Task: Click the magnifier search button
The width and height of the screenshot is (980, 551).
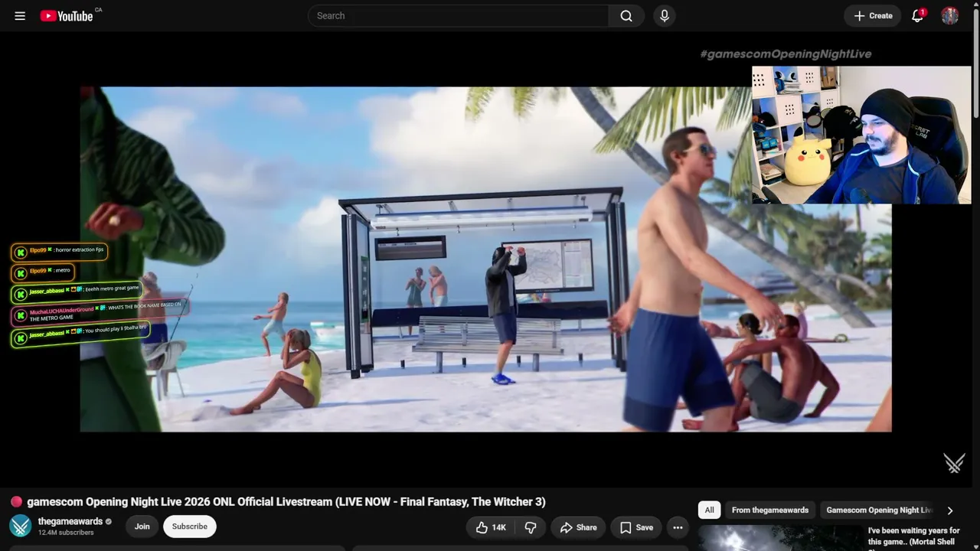Action: 626,15
